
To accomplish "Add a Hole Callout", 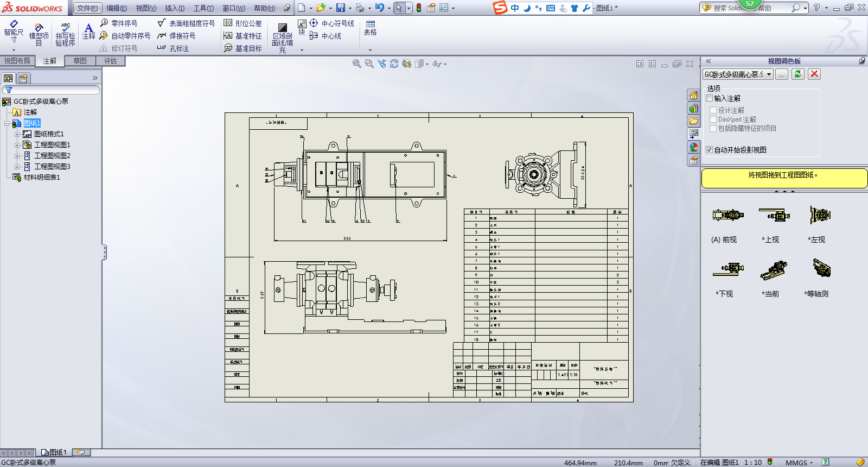I will click(173, 48).
